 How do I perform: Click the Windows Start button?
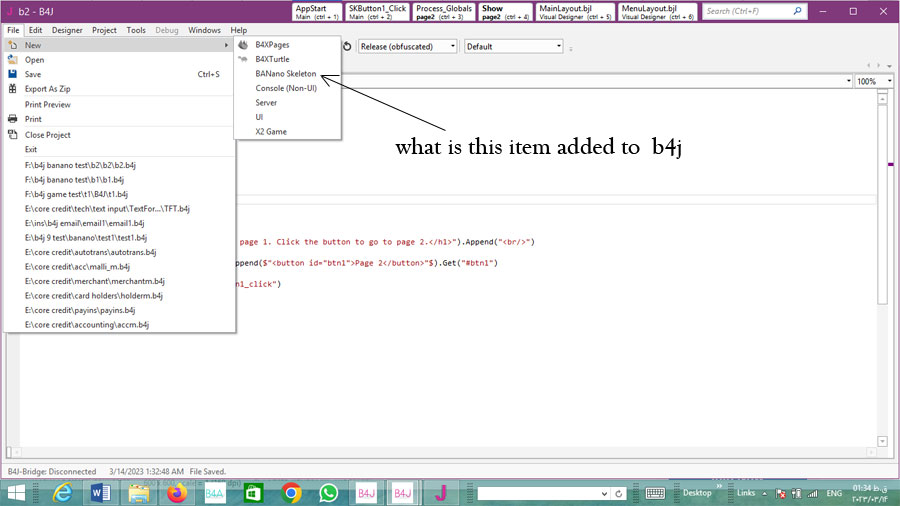tap(16, 493)
